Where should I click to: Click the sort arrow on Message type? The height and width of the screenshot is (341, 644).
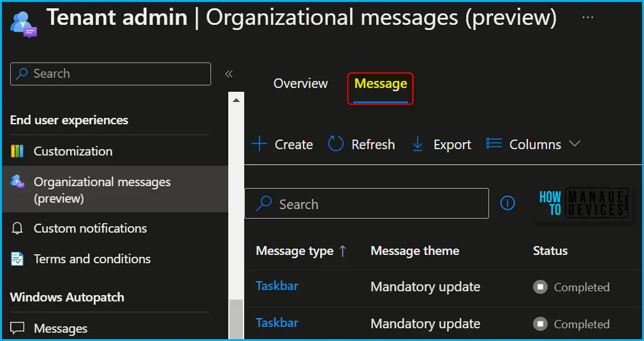point(342,251)
